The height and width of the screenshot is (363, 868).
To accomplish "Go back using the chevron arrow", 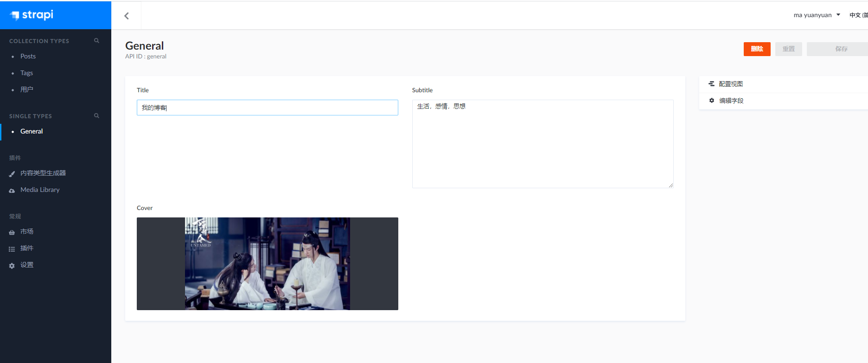I will click(x=127, y=16).
